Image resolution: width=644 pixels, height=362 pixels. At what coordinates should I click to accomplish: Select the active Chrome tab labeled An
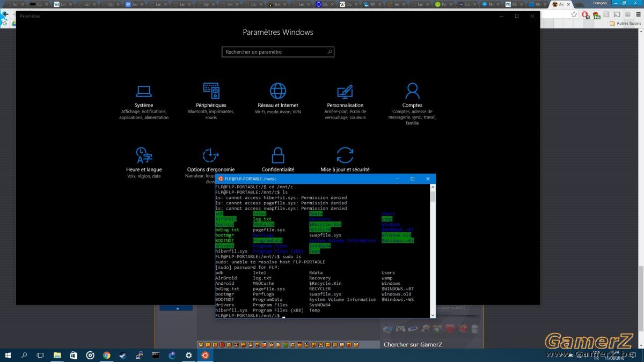click(560, 4)
